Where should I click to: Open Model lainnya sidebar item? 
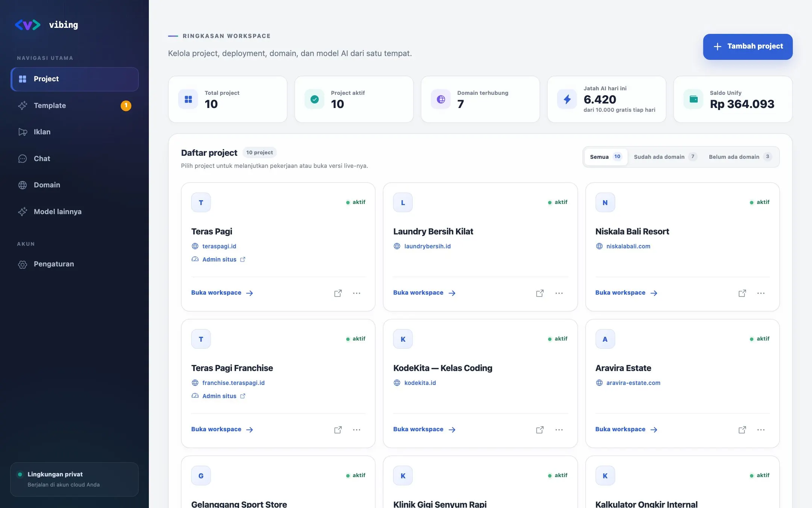coord(74,212)
